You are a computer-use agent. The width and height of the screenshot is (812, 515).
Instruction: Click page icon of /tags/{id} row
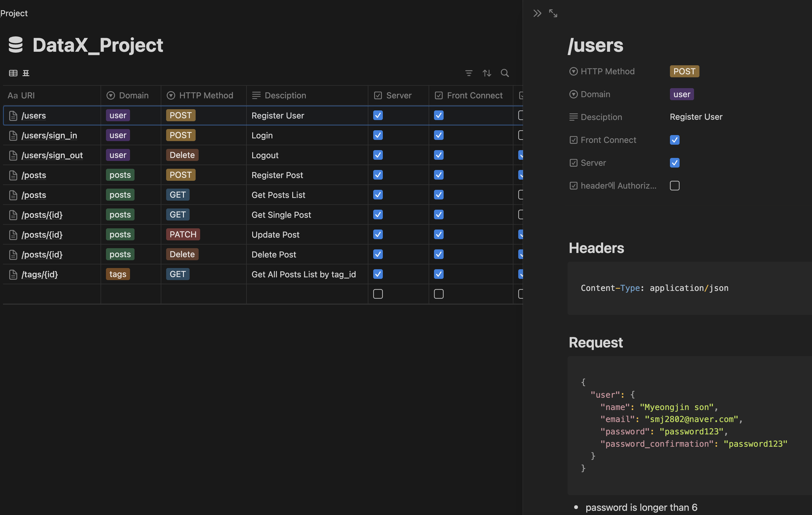pos(13,274)
